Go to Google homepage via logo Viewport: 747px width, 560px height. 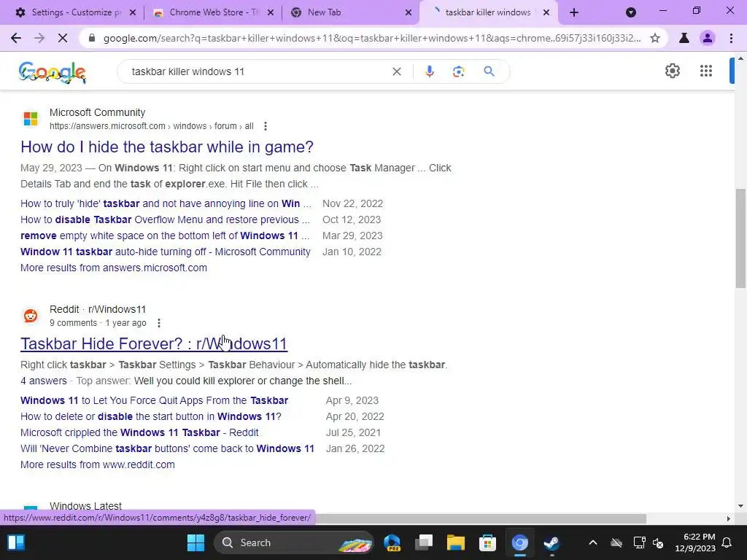(x=53, y=72)
